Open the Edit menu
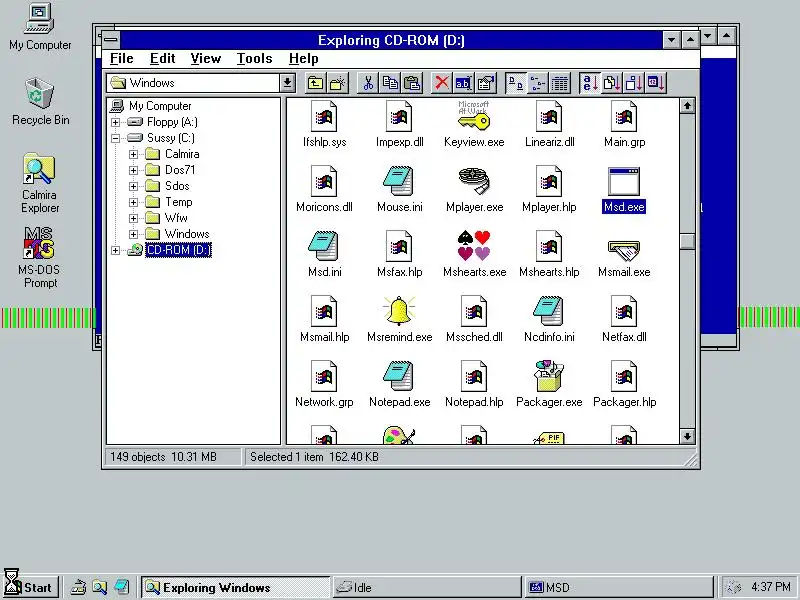Viewport: 800px width, 600px height. click(163, 59)
